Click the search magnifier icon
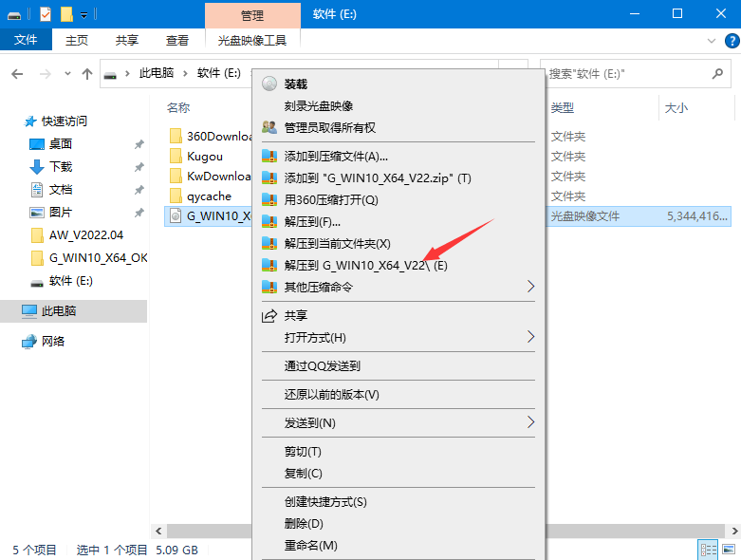Viewport: 741px width, 560px height. tap(717, 74)
